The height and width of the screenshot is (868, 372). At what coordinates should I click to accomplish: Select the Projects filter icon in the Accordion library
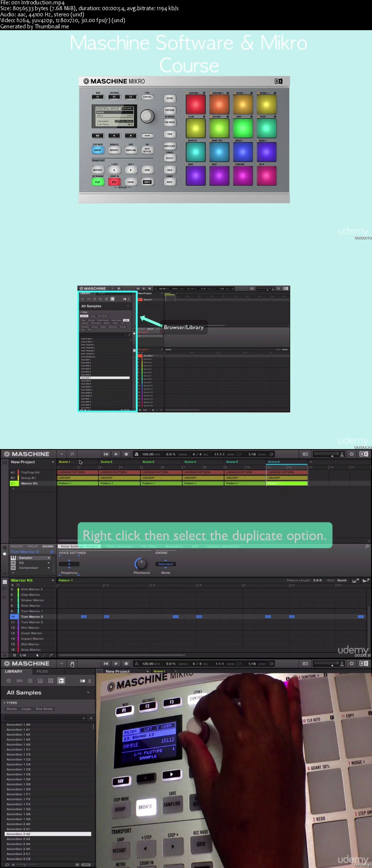tap(9, 681)
